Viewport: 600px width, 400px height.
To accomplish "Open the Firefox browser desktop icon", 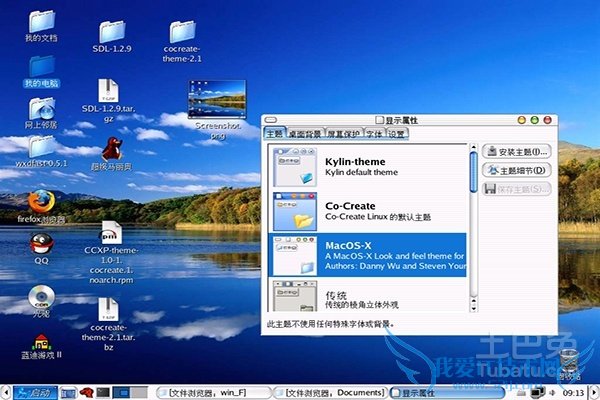I will (41, 201).
